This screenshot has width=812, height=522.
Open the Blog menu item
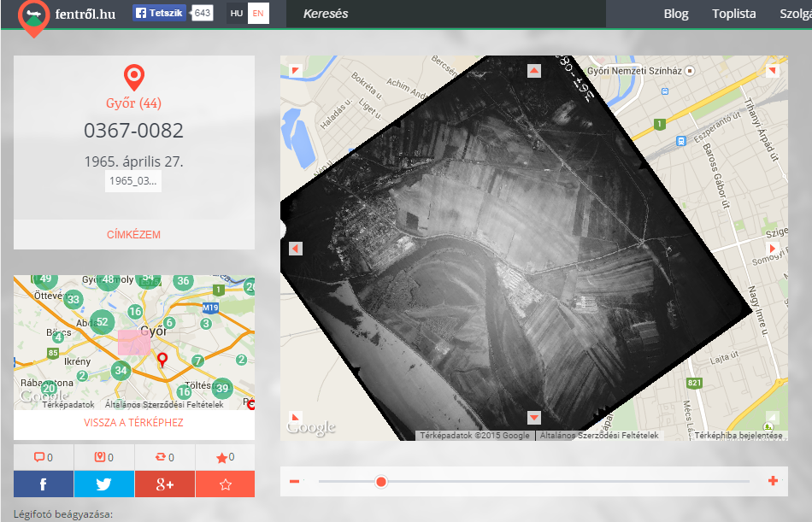pyautogui.click(x=675, y=14)
